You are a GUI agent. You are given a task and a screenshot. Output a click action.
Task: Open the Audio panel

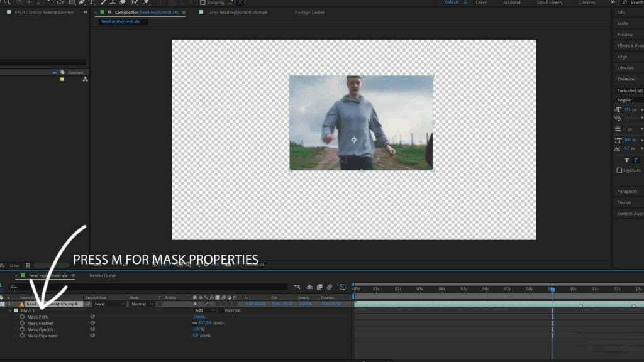click(623, 24)
